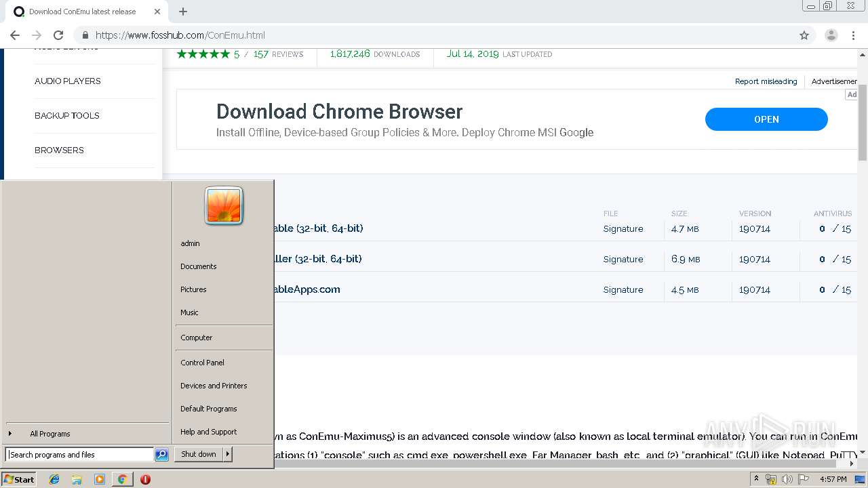
Task: Click the Chrome taskbar icon
Action: [x=122, y=479]
